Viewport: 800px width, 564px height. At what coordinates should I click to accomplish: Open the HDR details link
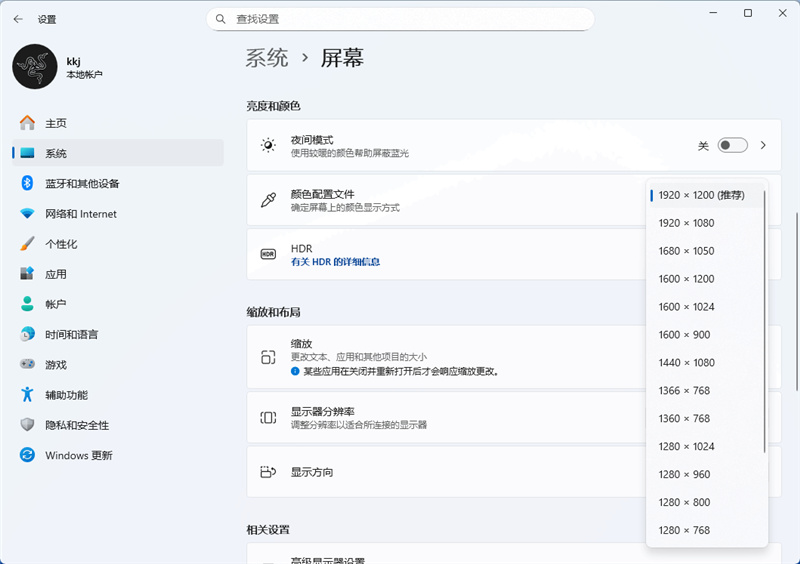(335, 262)
